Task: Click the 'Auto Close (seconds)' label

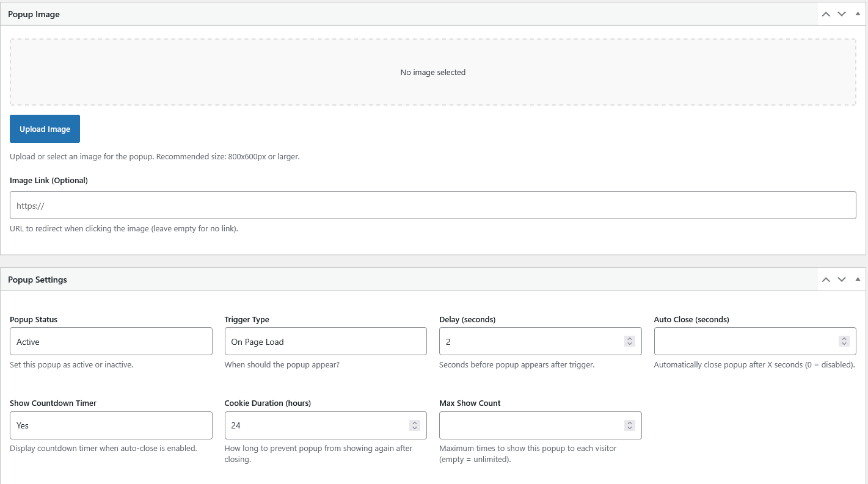Action: coord(691,319)
